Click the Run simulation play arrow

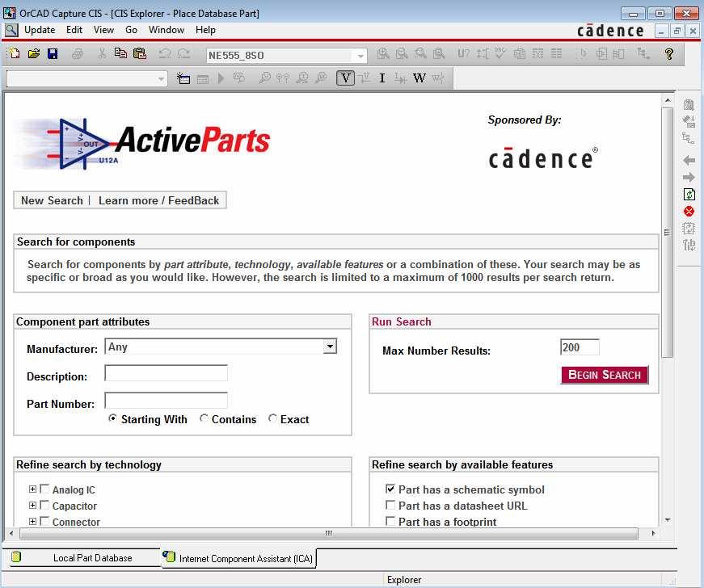pos(221,78)
